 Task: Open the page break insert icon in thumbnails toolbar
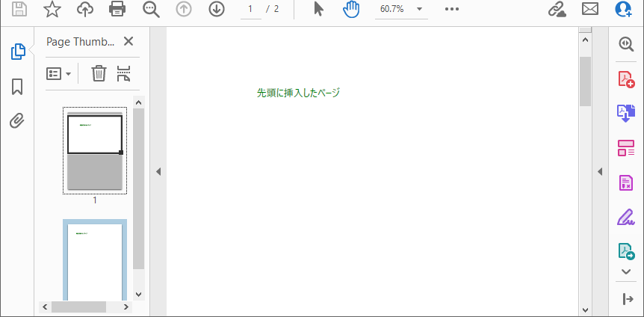pyautogui.click(x=123, y=73)
